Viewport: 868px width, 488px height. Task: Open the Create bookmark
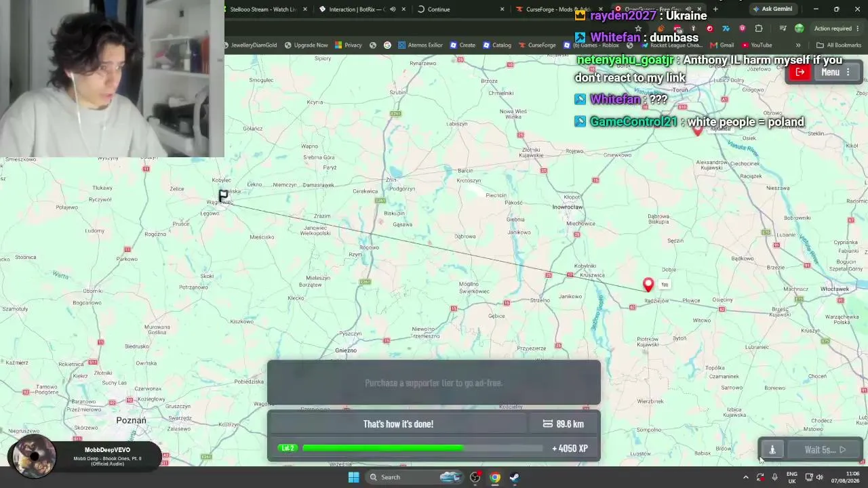click(x=462, y=45)
